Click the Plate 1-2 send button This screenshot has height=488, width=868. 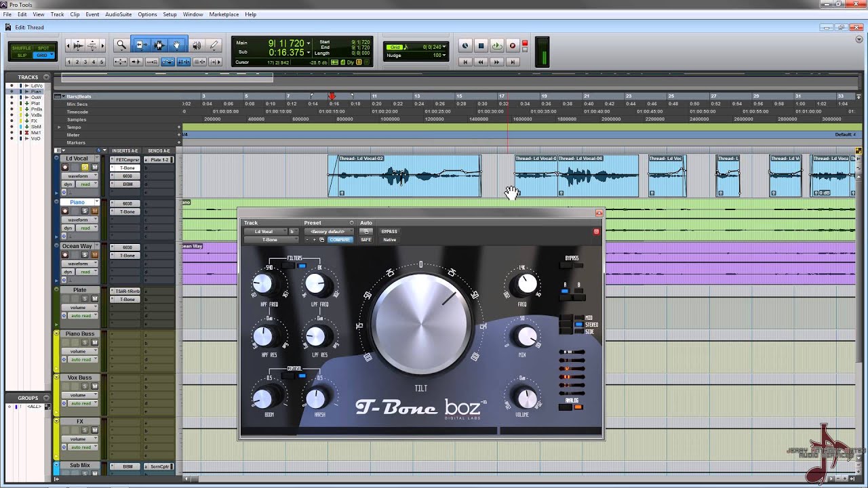point(160,160)
